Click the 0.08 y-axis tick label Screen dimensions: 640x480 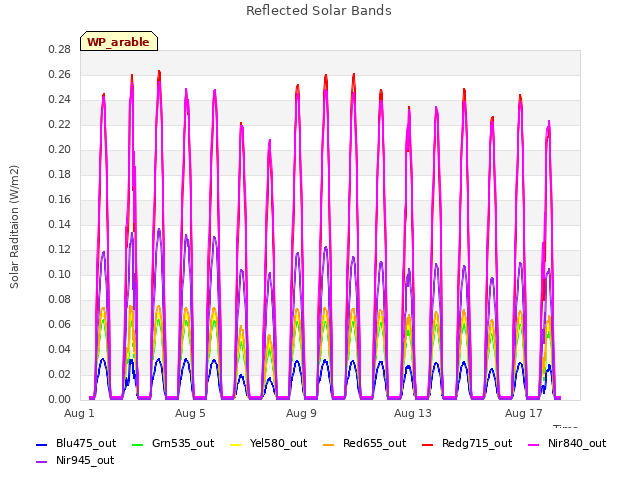tap(60, 299)
